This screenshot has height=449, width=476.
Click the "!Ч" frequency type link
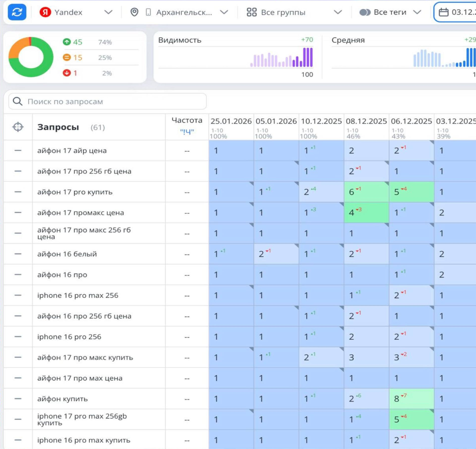coord(187,131)
